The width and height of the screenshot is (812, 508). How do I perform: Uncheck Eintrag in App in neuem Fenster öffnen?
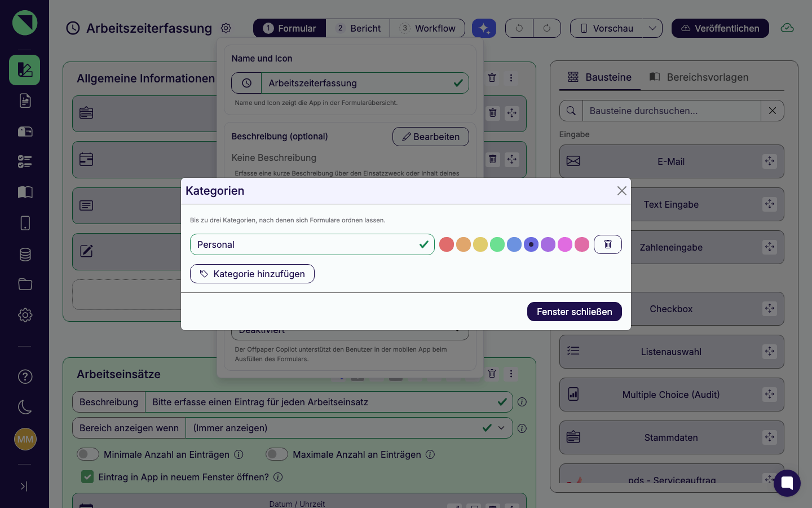click(87, 477)
